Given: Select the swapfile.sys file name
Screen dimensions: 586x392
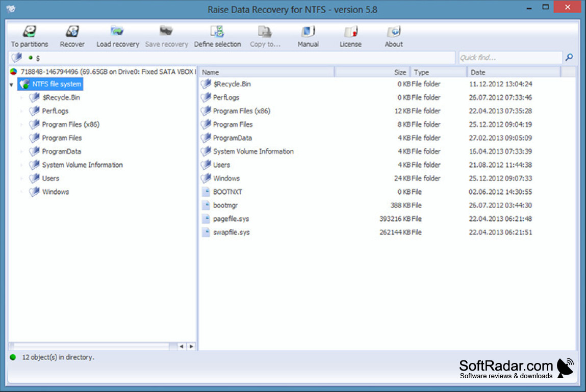Looking at the screenshot, I should [x=231, y=232].
